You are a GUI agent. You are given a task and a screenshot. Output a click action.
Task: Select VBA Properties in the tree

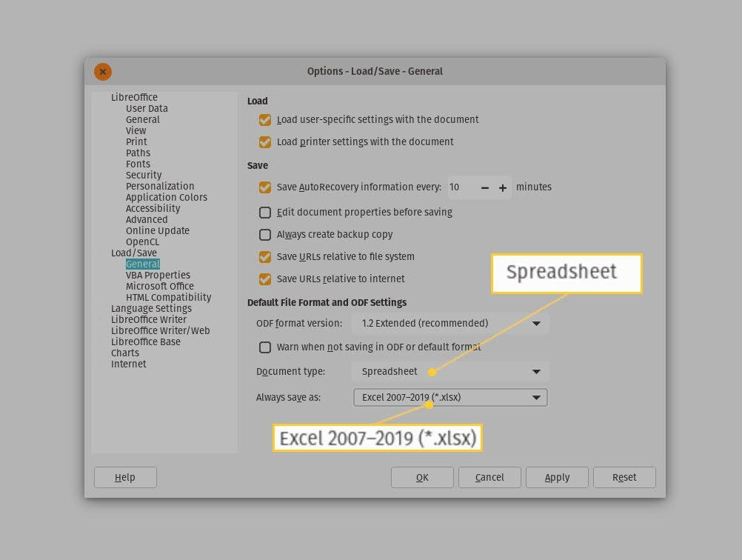pos(158,275)
